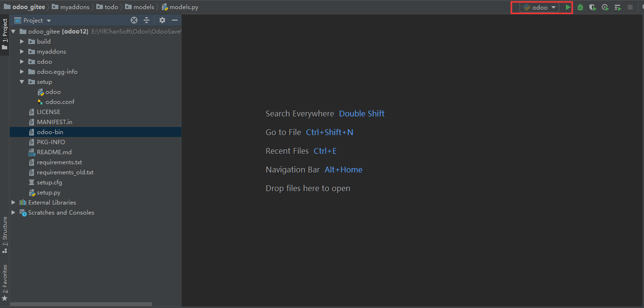Screen dimensions: 644x308
Task: Click the grey stop square button
Action: [630, 7]
